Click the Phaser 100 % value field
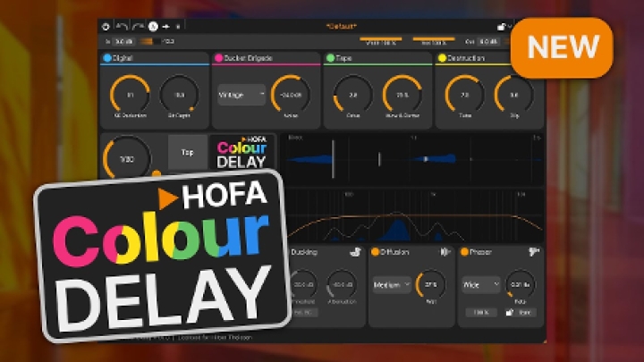This screenshot has width=644, height=362. [481, 313]
